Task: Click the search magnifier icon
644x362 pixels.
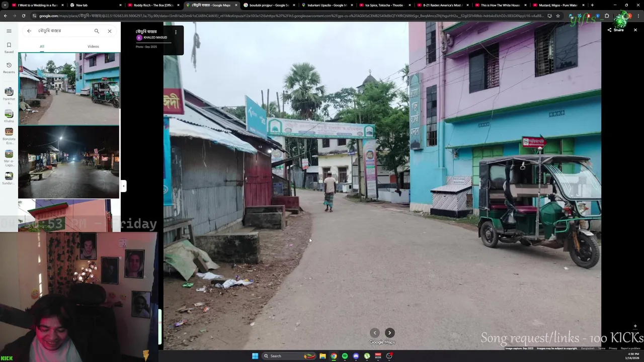Action: [x=97, y=31]
